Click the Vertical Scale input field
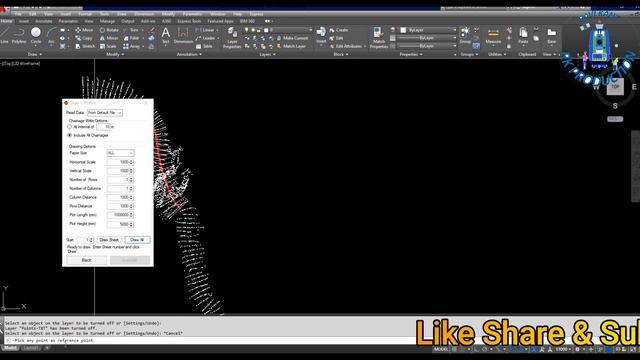This screenshot has width=640, height=360. pos(120,171)
